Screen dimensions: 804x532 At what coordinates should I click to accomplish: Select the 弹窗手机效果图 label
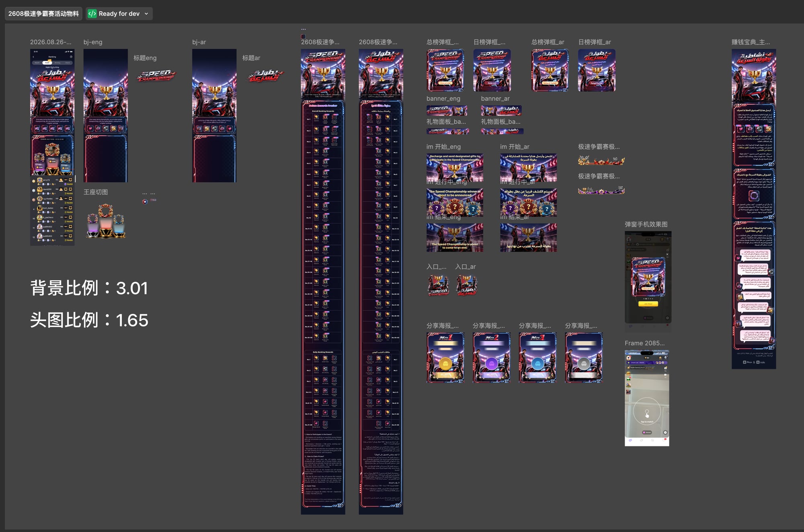(x=646, y=224)
